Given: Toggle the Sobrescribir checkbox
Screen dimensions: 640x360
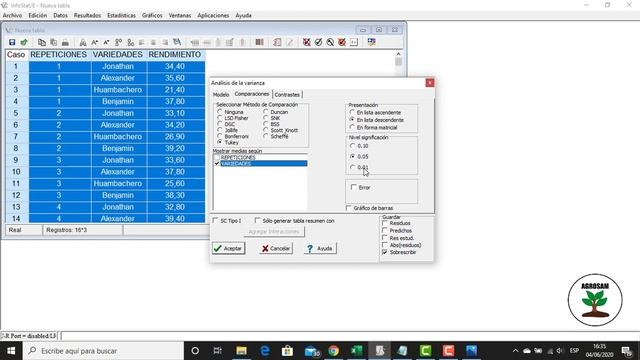Looking at the screenshot, I should click(385, 252).
